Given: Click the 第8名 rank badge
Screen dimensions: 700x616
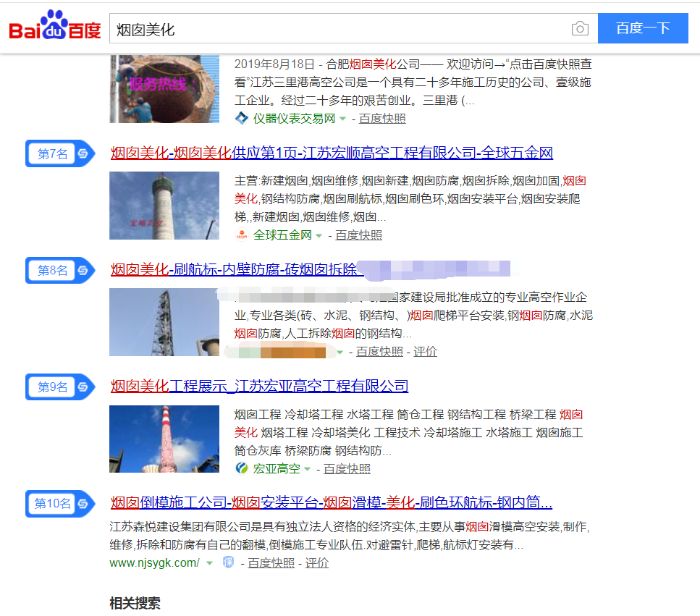Looking at the screenshot, I should click(x=60, y=270).
